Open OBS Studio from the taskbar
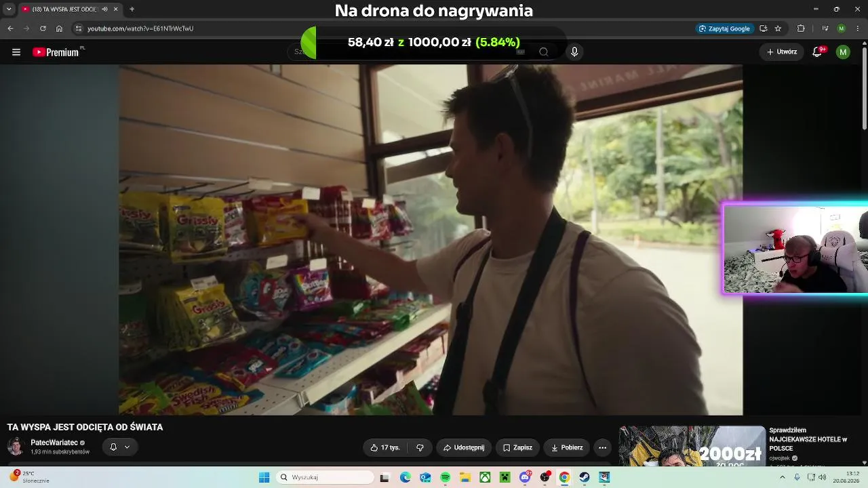 545,477
